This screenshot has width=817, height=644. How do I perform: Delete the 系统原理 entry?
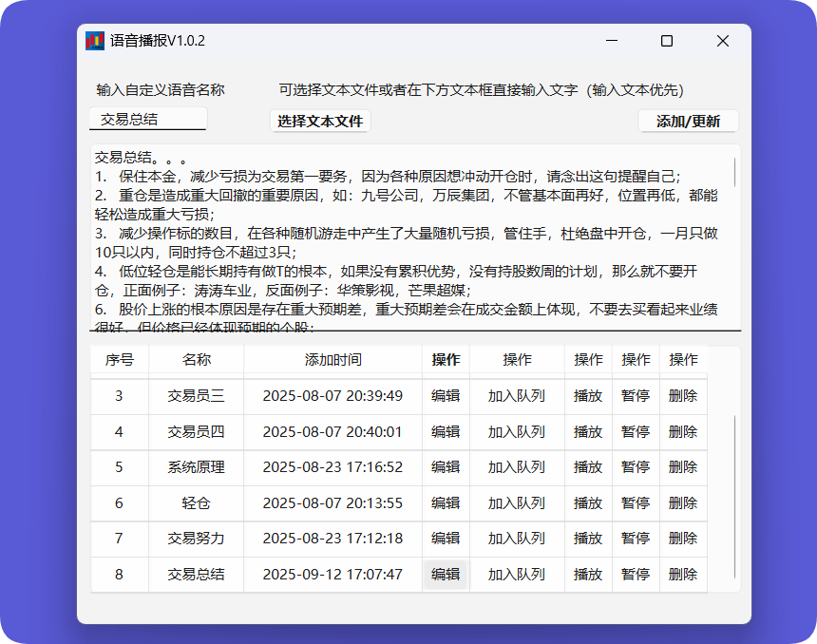point(683,467)
